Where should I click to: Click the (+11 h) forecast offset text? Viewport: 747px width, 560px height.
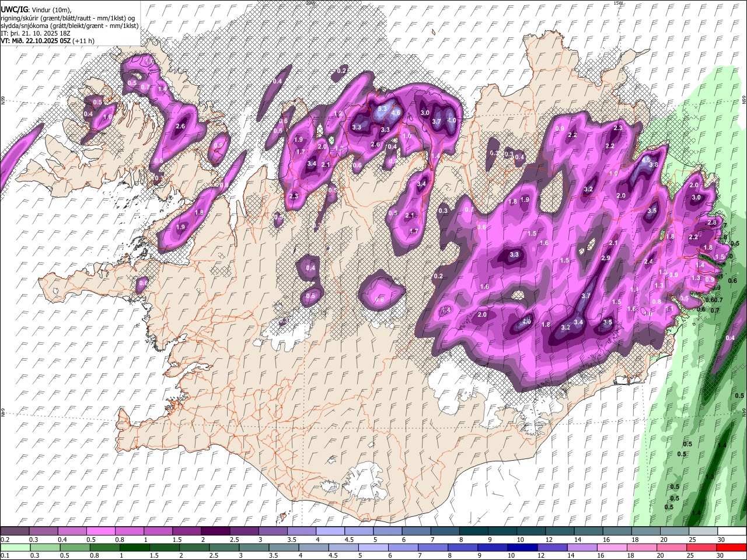(x=83, y=41)
